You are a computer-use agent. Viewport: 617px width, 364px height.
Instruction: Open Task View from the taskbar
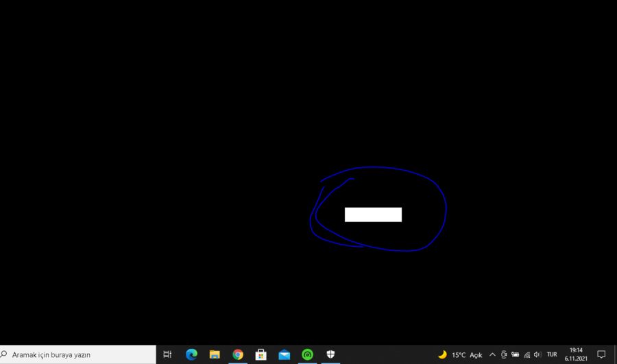tap(168, 354)
